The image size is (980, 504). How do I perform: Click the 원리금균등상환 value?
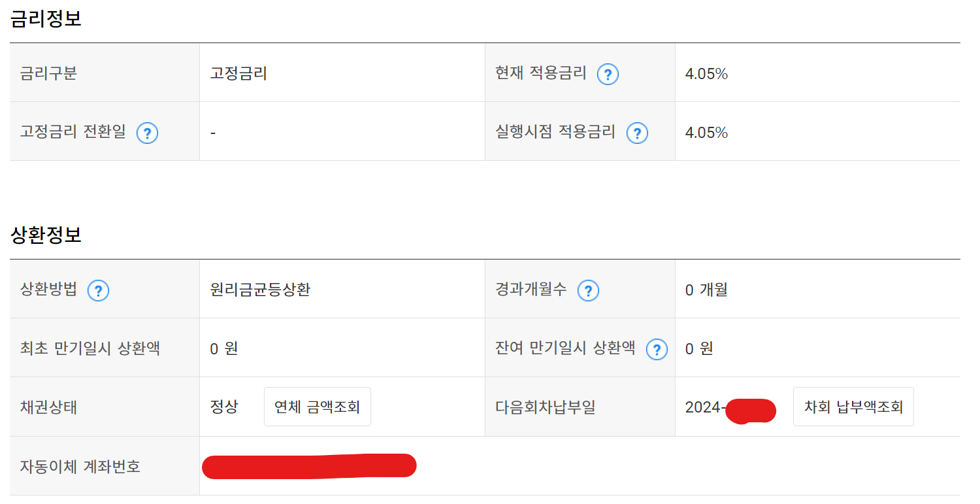260,290
